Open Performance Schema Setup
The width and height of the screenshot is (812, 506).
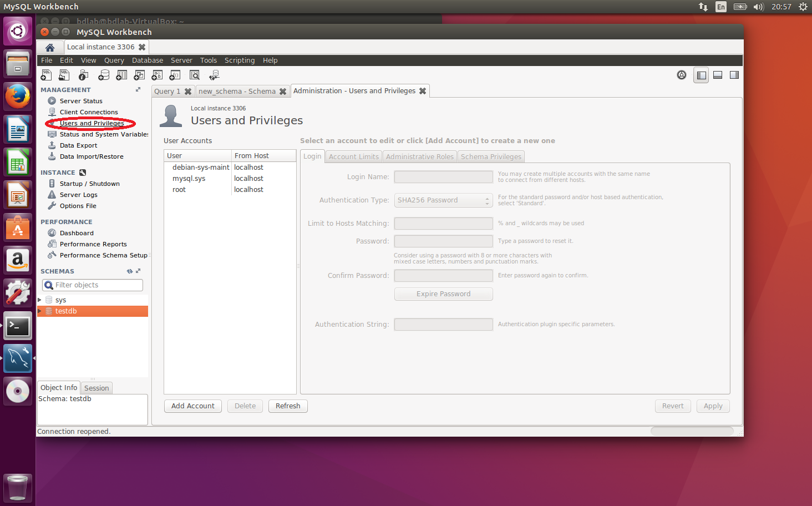(x=103, y=255)
